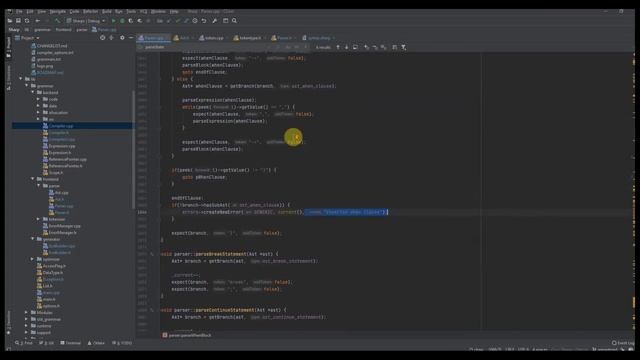Switch to the Parser.h editor tab
The height and width of the screenshot is (360, 640).
coord(284,38)
